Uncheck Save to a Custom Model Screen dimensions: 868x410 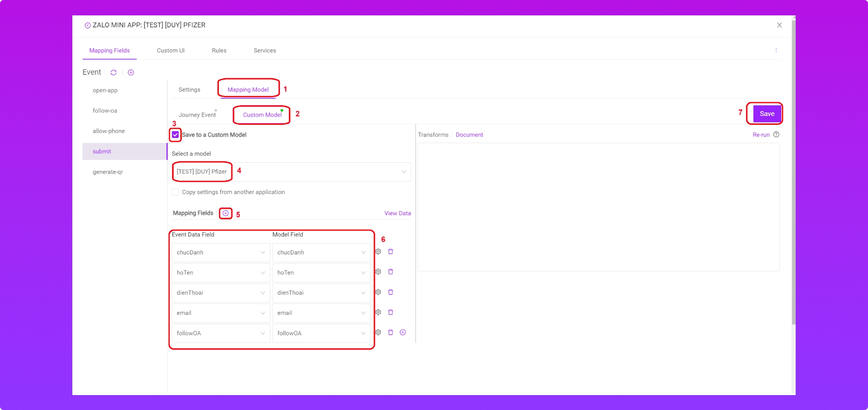point(175,135)
